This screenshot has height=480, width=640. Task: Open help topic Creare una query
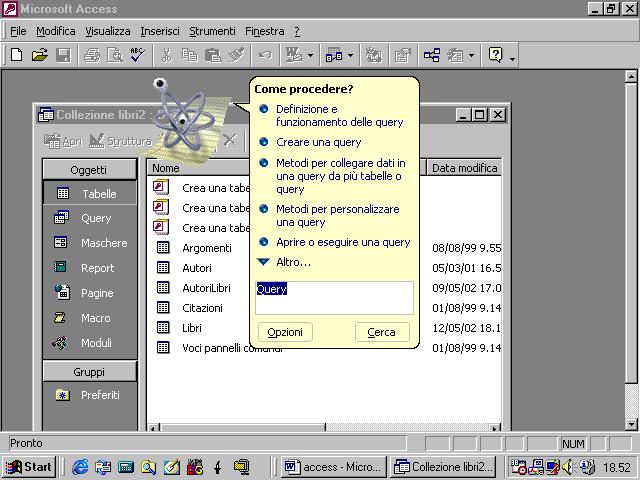[318, 142]
